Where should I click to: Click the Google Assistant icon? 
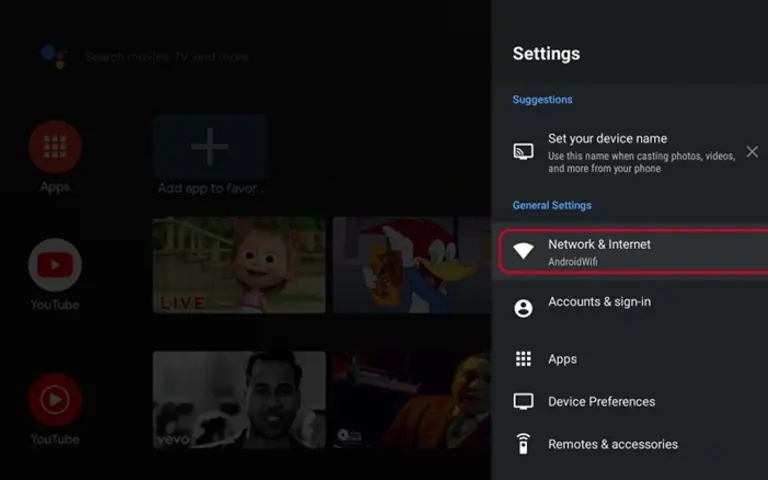pos(54,56)
